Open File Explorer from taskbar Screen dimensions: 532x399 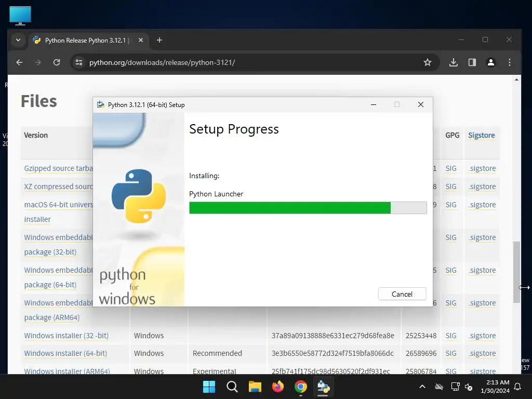tap(255, 387)
